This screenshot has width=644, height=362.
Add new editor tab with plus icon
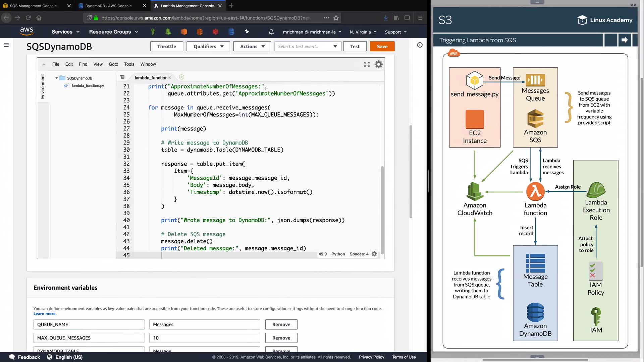tap(181, 77)
